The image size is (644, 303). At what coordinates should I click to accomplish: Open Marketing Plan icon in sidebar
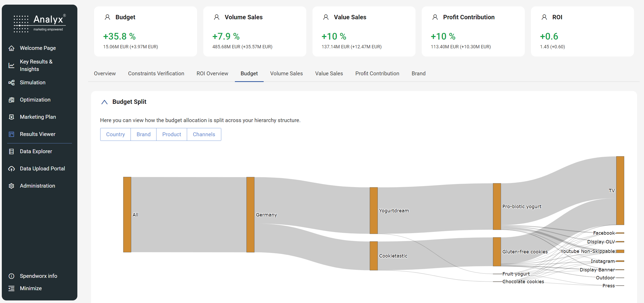pyautogui.click(x=11, y=117)
